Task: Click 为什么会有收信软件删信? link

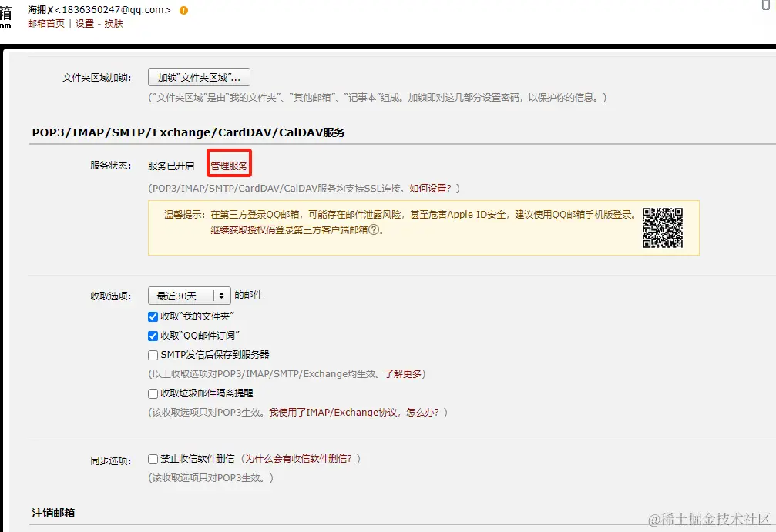Action: point(298,459)
